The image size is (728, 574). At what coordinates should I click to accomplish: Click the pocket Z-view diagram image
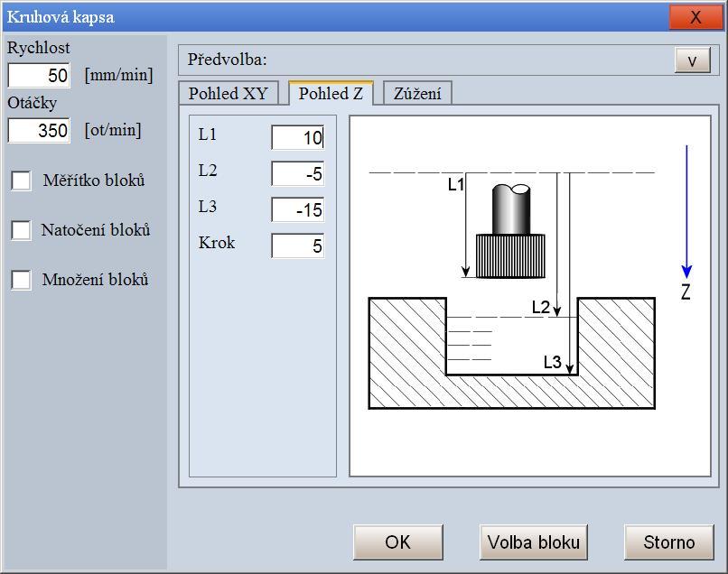[x=530, y=296]
